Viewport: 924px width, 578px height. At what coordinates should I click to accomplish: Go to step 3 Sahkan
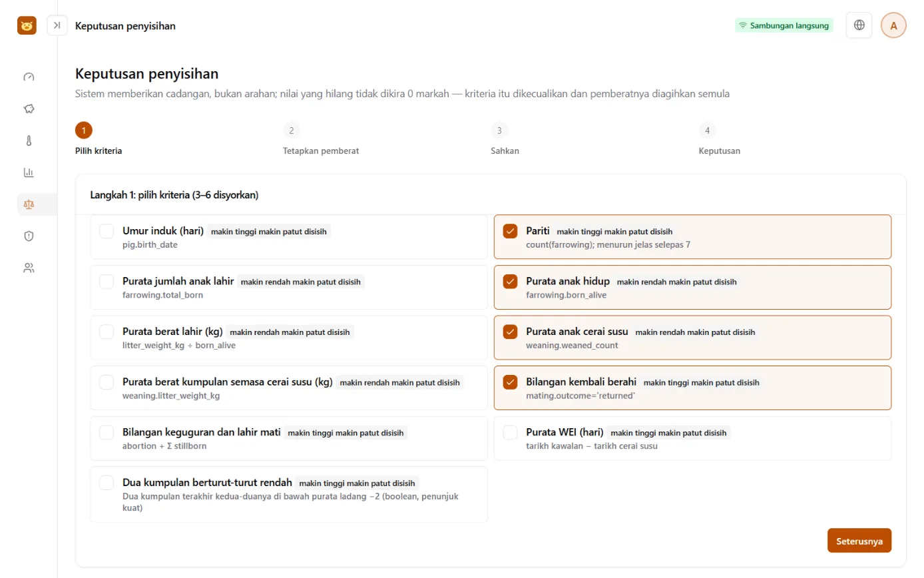pos(505,139)
